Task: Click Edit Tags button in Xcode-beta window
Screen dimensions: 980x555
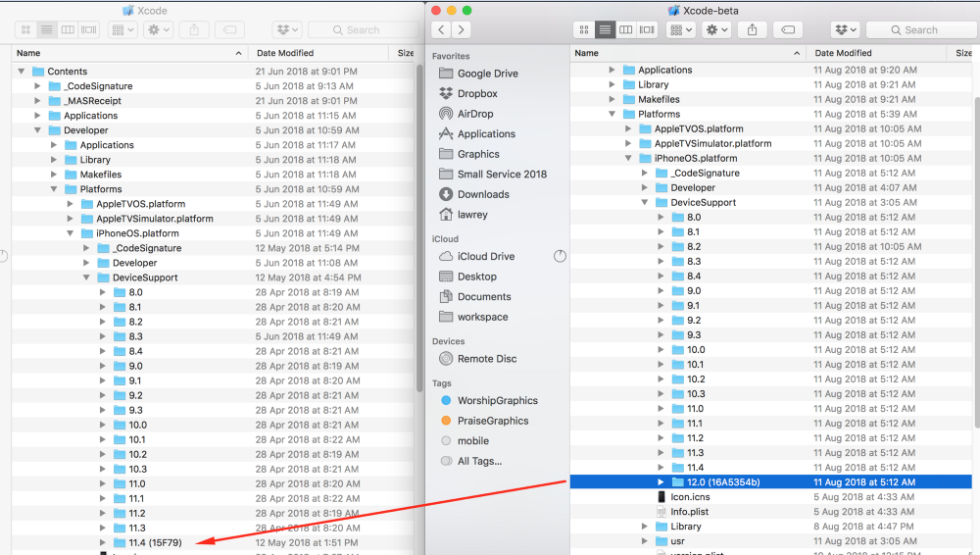Action: [788, 29]
